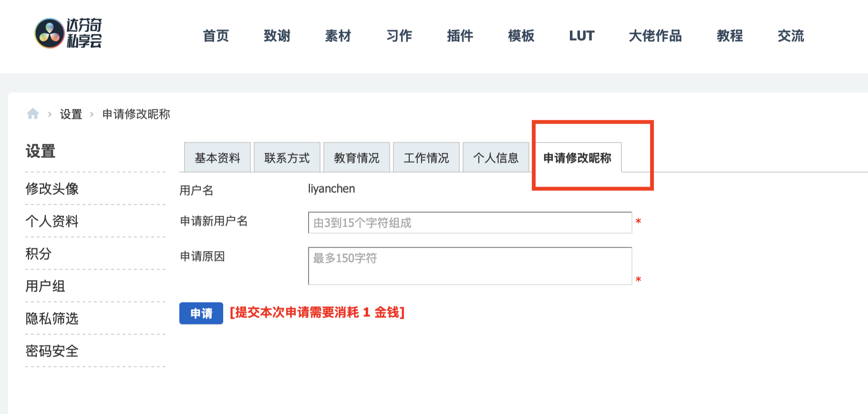This screenshot has height=414, width=868.
Task: Go to the 素材 navigation page
Action: pyautogui.click(x=338, y=36)
